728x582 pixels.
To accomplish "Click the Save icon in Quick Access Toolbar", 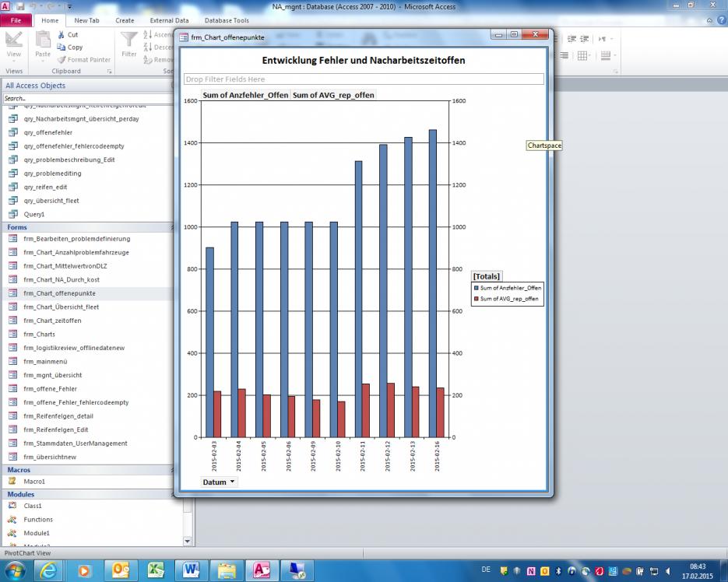I will click(19, 6).
